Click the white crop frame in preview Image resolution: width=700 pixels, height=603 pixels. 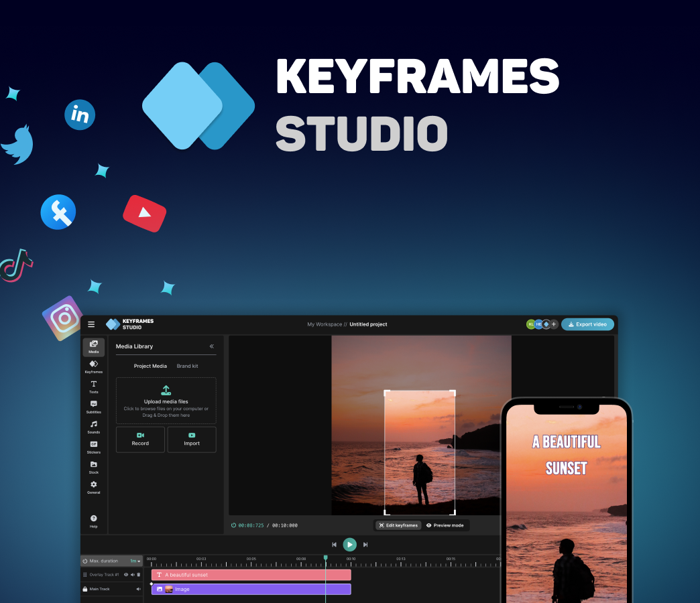tap(420, 452)
